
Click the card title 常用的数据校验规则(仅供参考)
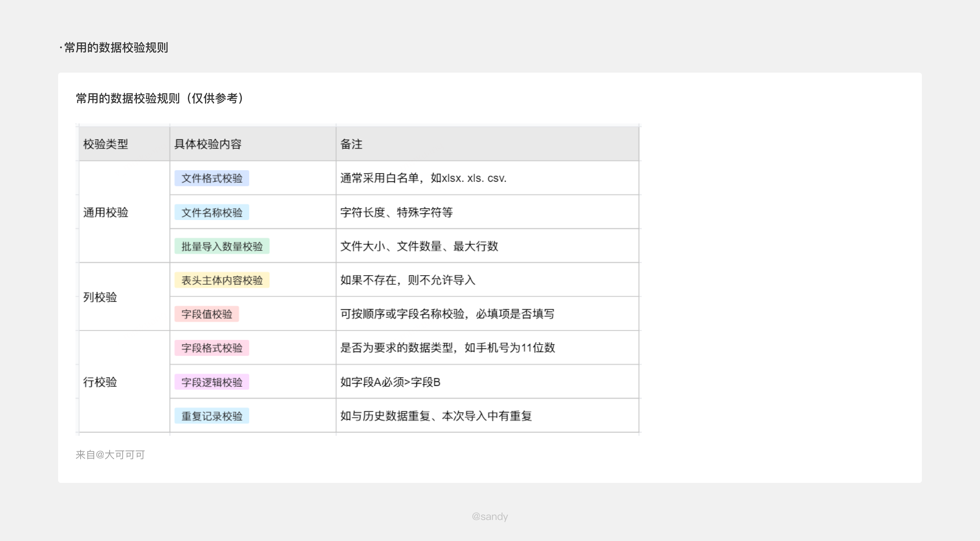pyautogui.click(x=160, y=98)
